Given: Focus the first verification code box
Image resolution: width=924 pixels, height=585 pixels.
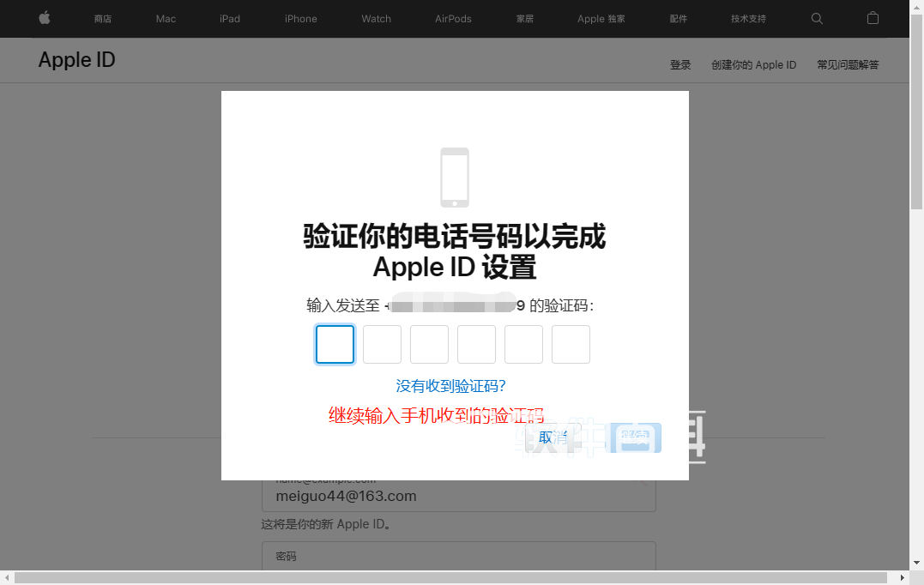Looking at the screenshot, I should point(335,344).
